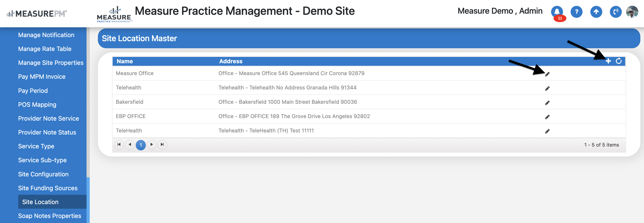
Task: Open the notifications bell icon
Action: pos(557,12)
